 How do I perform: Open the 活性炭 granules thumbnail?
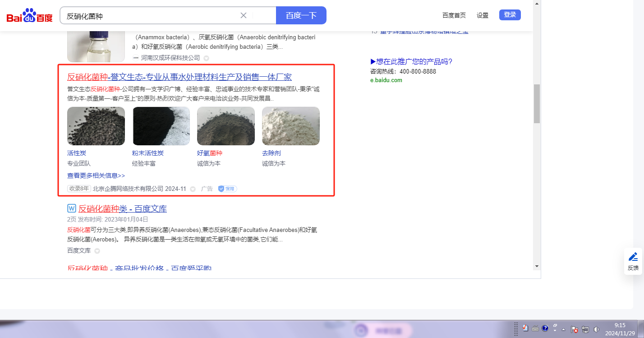pos(96,126)
